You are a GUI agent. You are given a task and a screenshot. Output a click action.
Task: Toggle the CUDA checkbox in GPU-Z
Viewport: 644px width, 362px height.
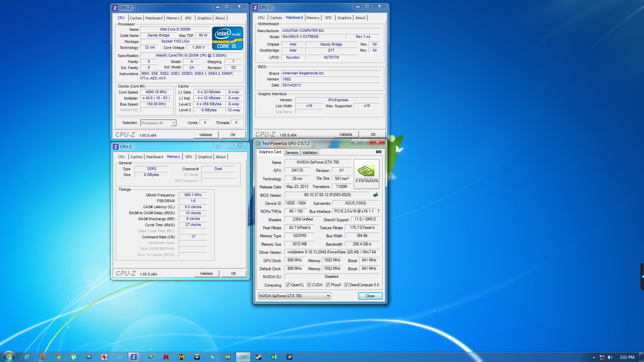tap(309, 285)
